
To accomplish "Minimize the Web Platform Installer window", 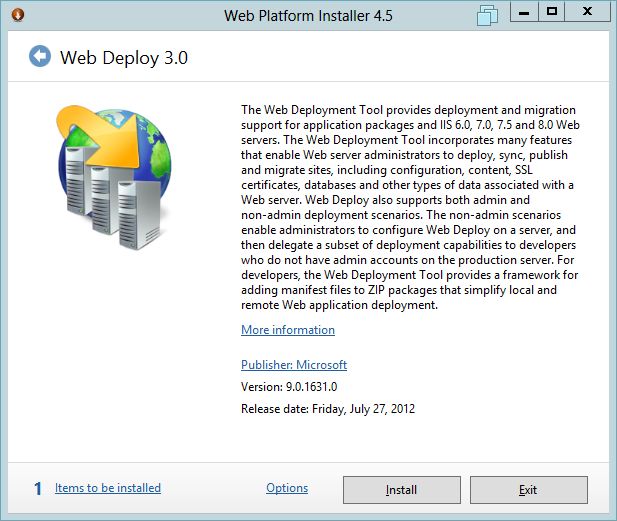I will (524, 12).
